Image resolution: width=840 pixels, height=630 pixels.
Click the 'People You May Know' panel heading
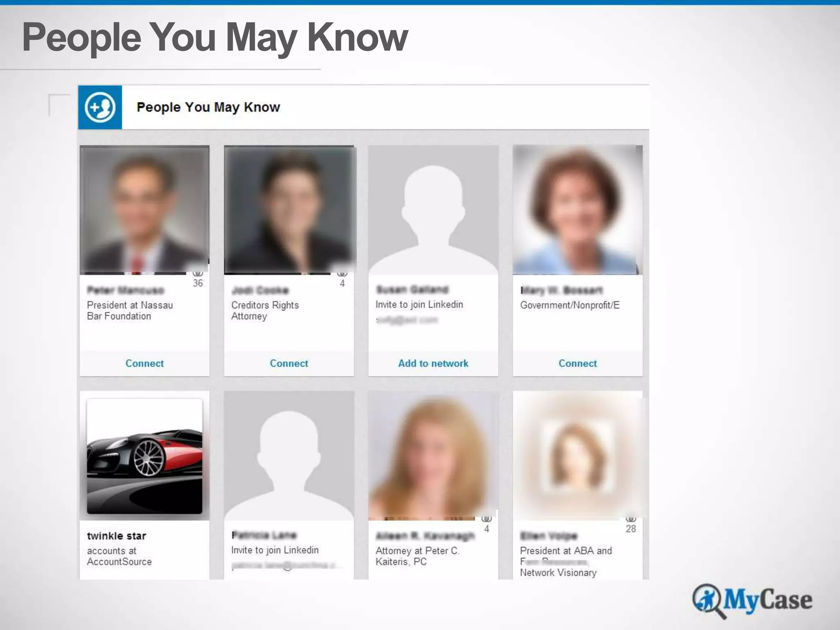click(x=208, y=107)
